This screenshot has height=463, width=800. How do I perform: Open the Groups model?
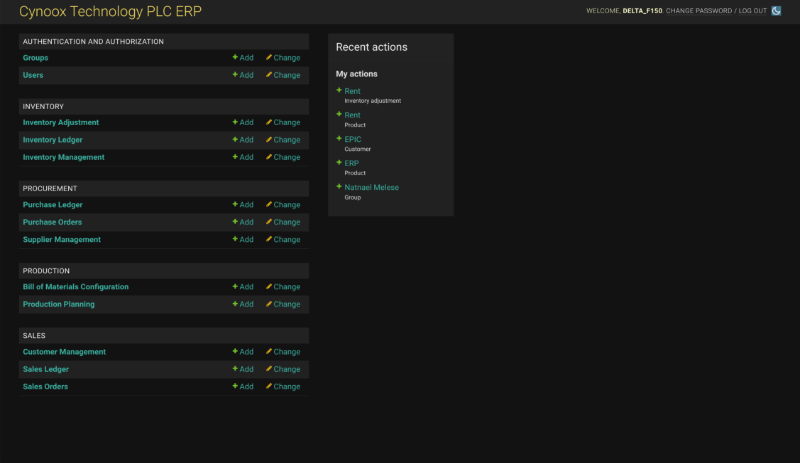(35, 58)
